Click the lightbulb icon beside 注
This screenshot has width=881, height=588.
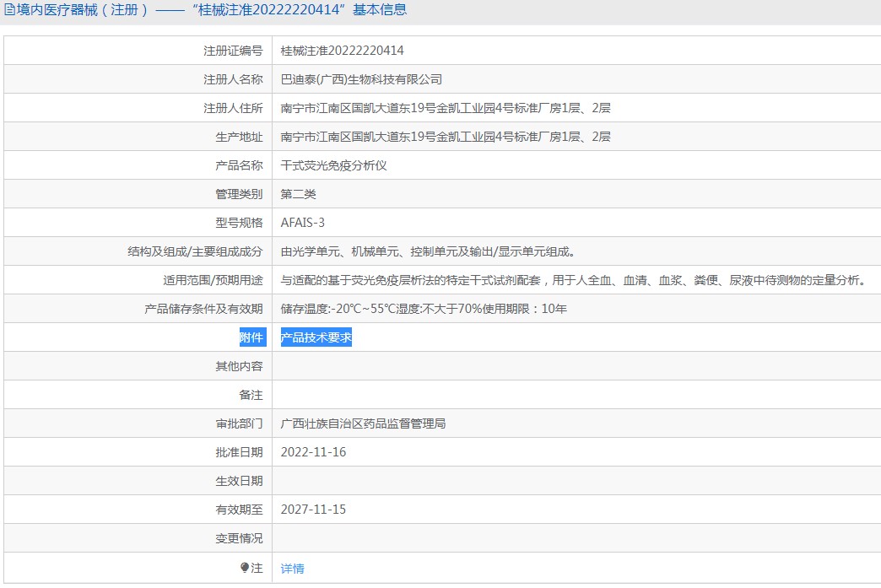pyautogui.click(x=245, y=568)
